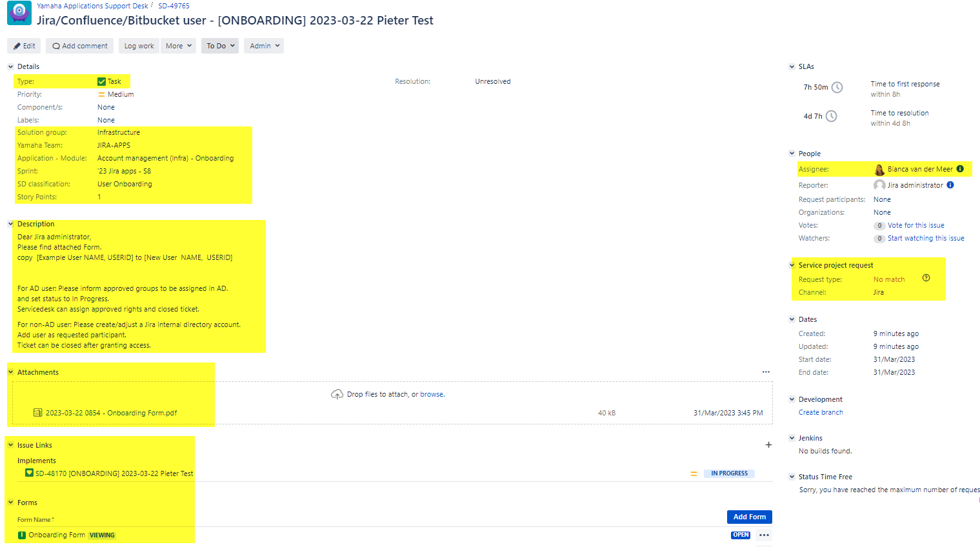Click the Task type checkmark icon
Screen dimensions: 980x547
pyautogui.click(x=101, y=81)
